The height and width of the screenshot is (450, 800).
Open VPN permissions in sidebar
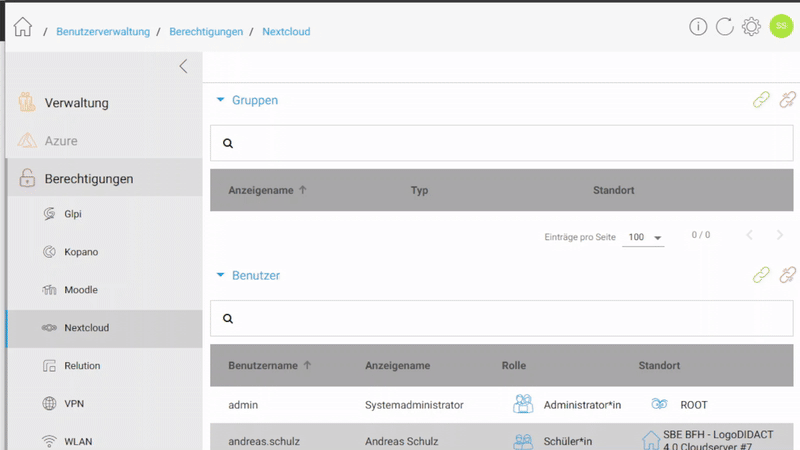[74, 404]
